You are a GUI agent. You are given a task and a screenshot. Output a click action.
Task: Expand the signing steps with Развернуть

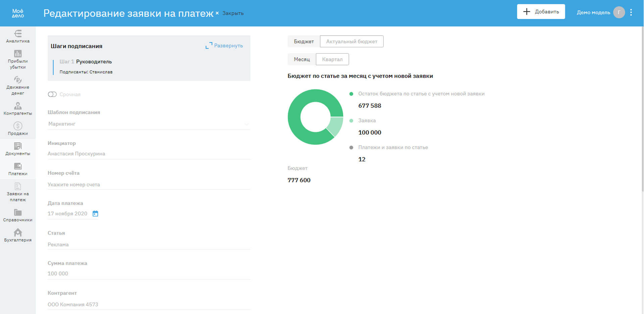pos(224,46)
